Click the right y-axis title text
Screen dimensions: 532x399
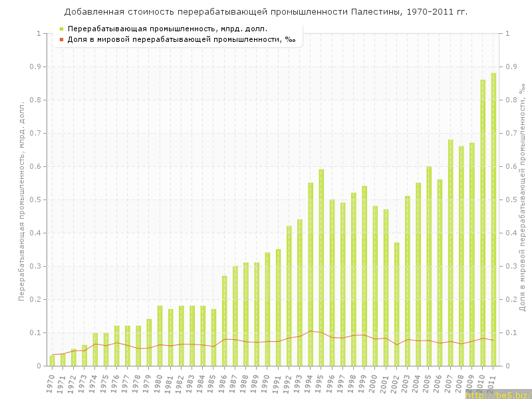click(x=521, y=201)
